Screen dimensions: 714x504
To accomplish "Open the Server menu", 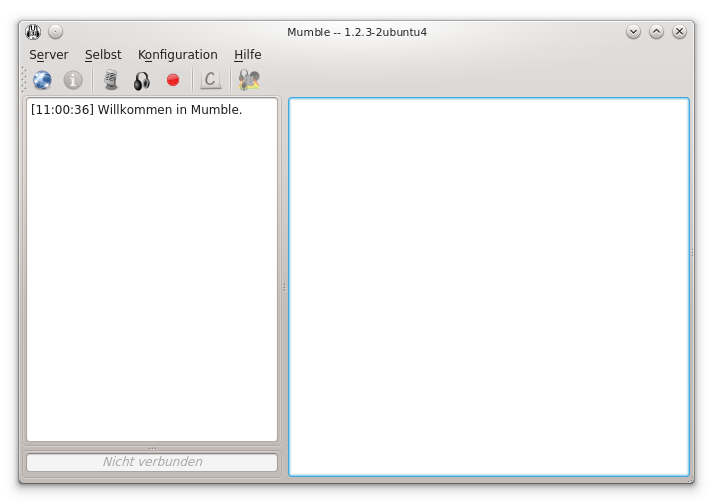I will point(49,55).
